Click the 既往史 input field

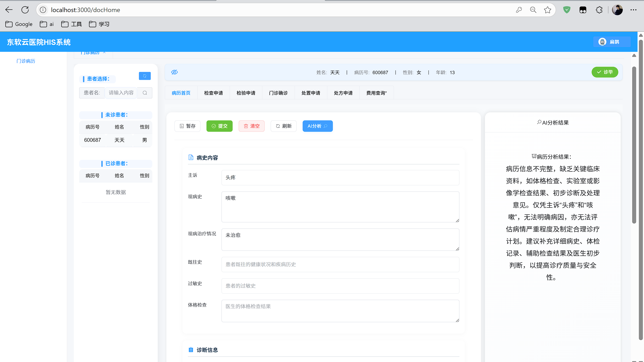(340, 264)
